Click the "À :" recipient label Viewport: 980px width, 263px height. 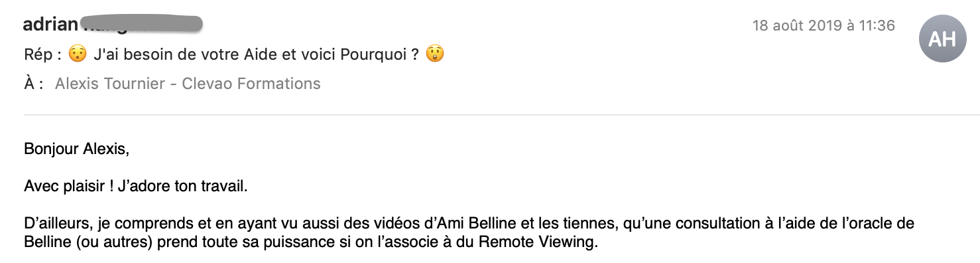point(33,84)
